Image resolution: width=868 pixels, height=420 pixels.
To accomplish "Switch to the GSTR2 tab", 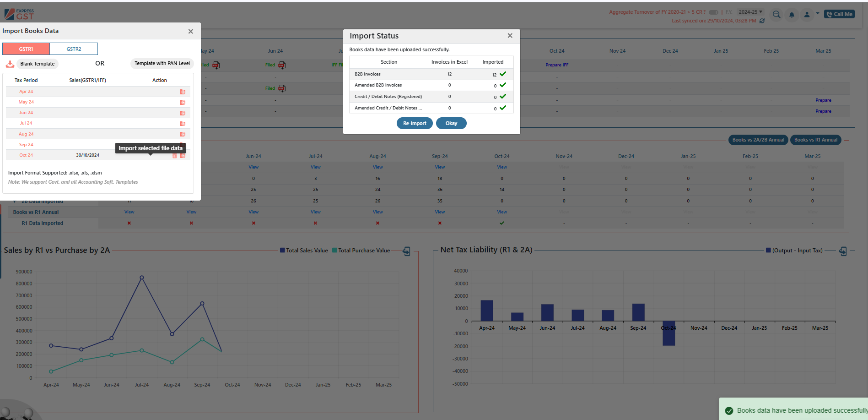I will pos(74,49).
